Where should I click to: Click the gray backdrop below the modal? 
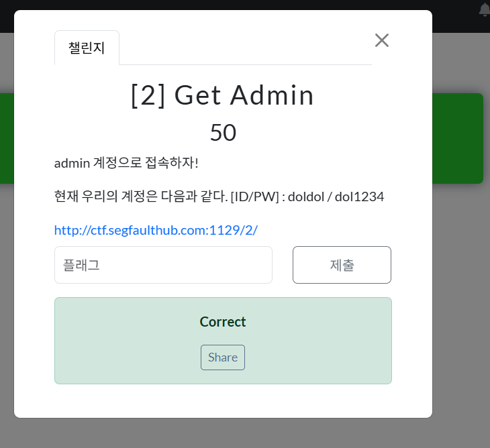245,433
